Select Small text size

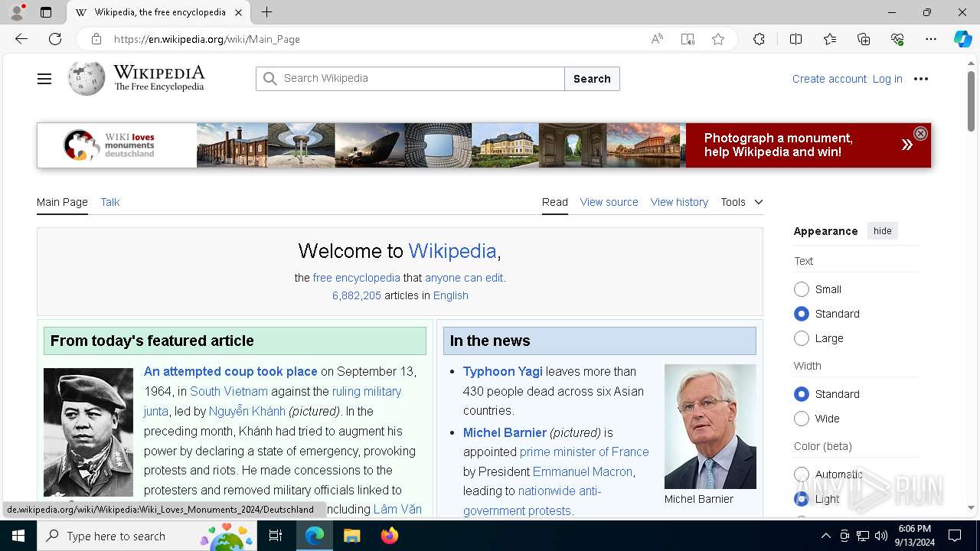[802, 289]
